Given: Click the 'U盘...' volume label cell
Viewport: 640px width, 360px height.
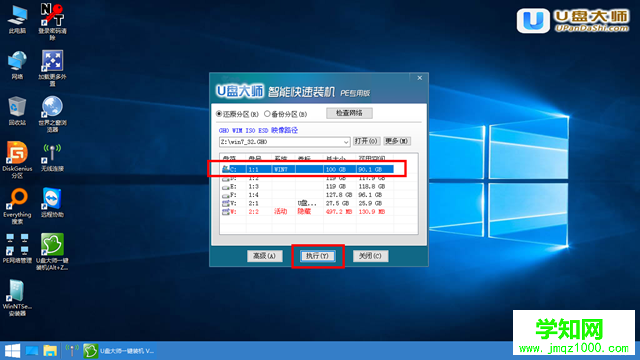Looking at the screenshot, I should pos(307,203).
